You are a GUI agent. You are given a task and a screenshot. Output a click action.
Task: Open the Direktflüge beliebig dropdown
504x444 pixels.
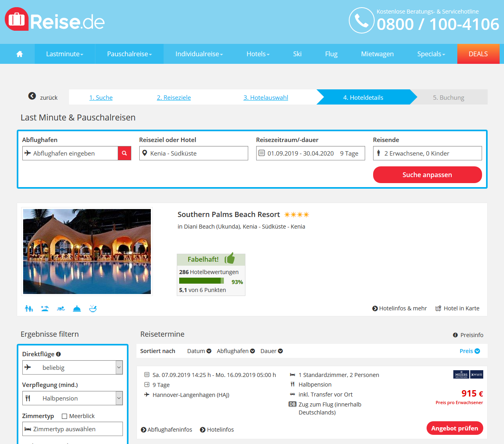(72, 367)
